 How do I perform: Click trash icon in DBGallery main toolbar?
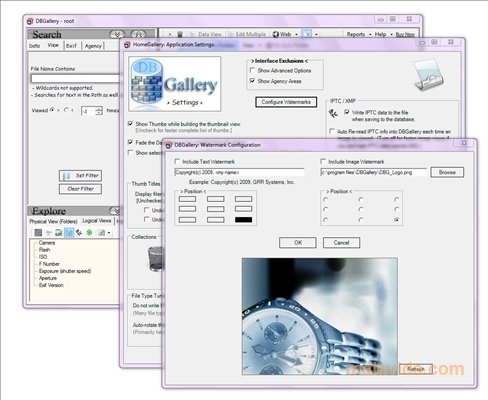pos(180,34)
